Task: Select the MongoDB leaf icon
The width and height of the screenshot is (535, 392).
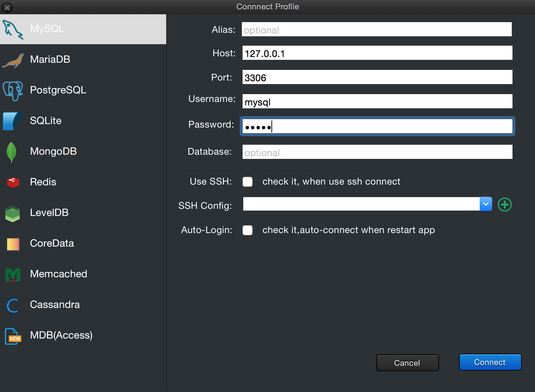Action: [x=12, y=152]
